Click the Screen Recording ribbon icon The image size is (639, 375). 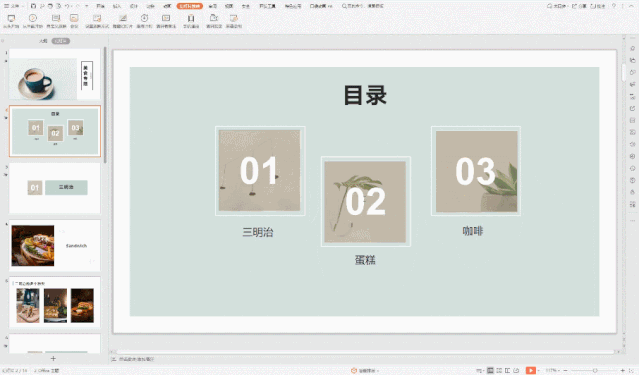(x=234, y=19)
